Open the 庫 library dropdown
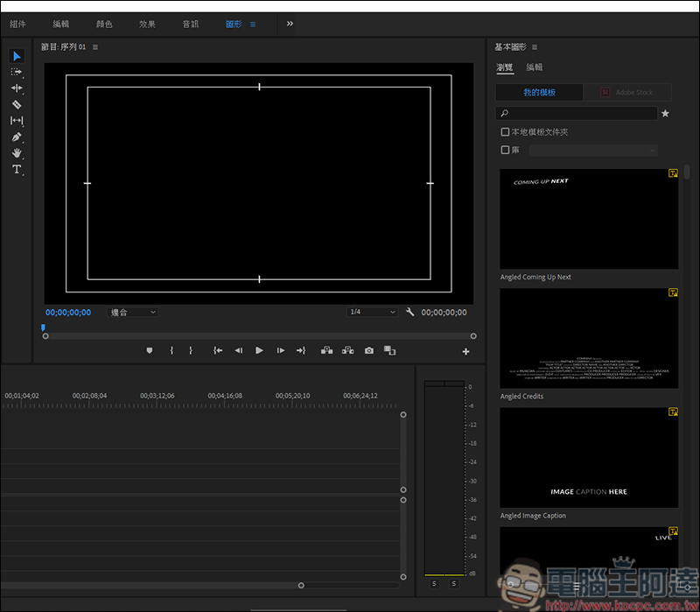This screenshot has height=612, width=700. [593, 150]
